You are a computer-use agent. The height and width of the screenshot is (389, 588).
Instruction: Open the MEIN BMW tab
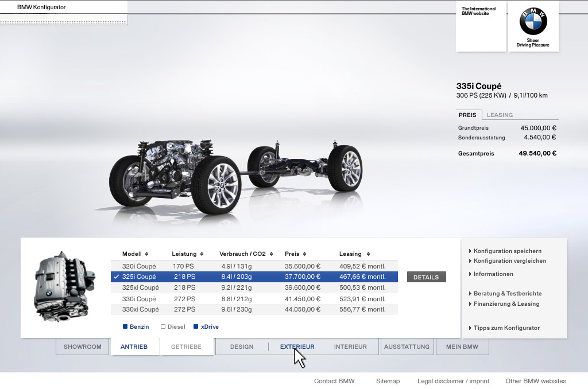coord(462,347)
